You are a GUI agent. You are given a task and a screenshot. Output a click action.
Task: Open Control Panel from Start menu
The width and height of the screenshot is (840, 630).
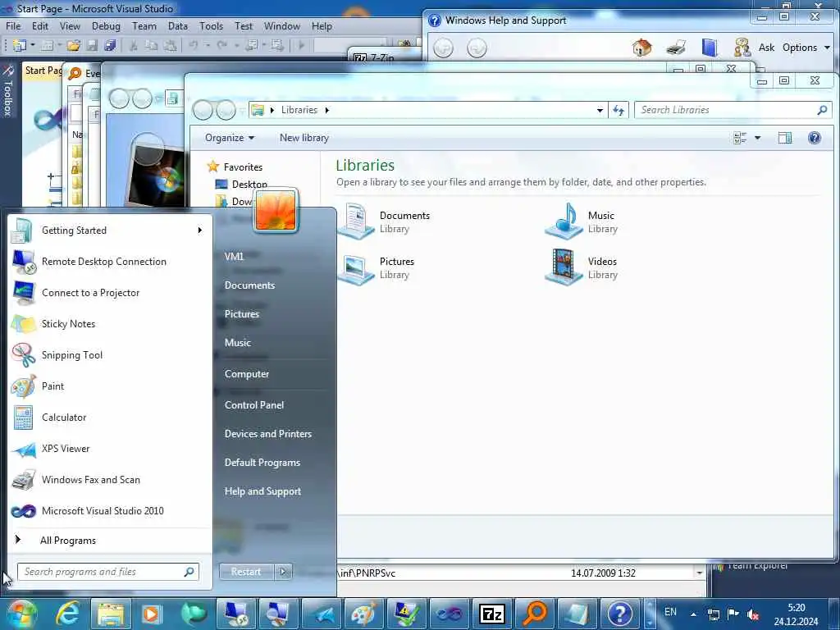point(254,405)
